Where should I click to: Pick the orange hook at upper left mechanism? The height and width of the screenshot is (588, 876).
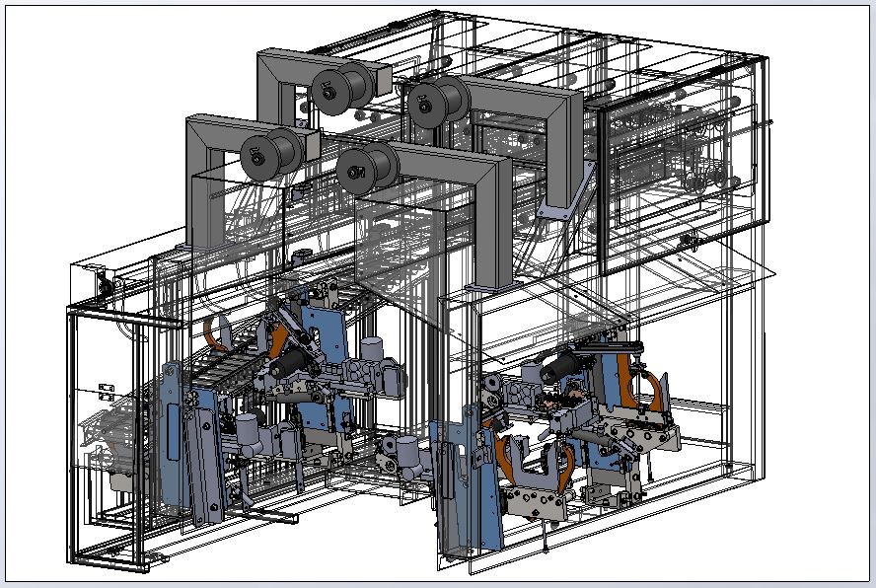[x=216, y=332]
